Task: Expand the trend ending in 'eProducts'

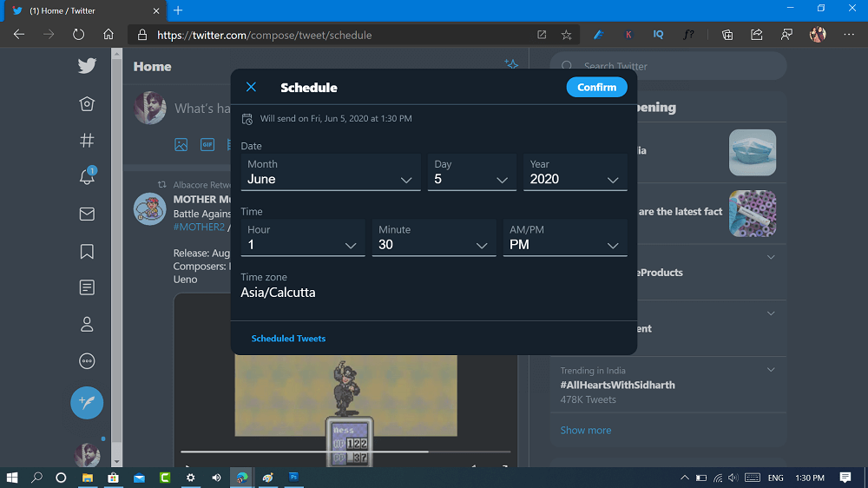Action: 771,257
